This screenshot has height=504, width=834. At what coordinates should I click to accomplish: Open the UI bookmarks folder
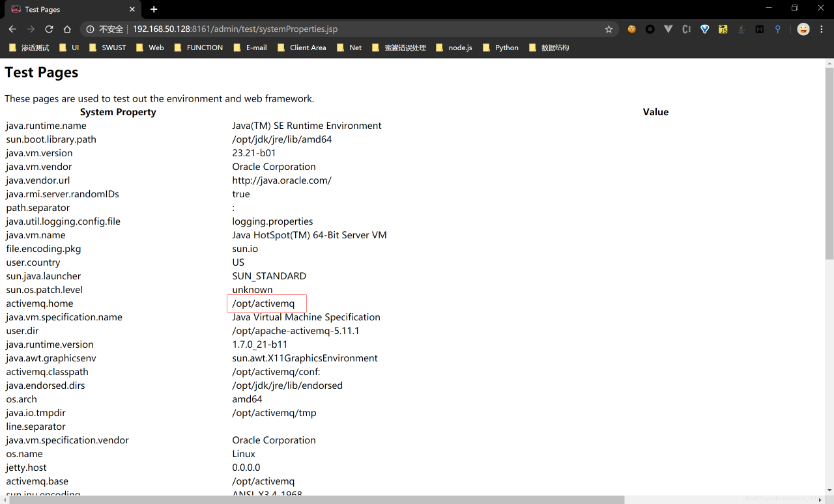(69, 48)
